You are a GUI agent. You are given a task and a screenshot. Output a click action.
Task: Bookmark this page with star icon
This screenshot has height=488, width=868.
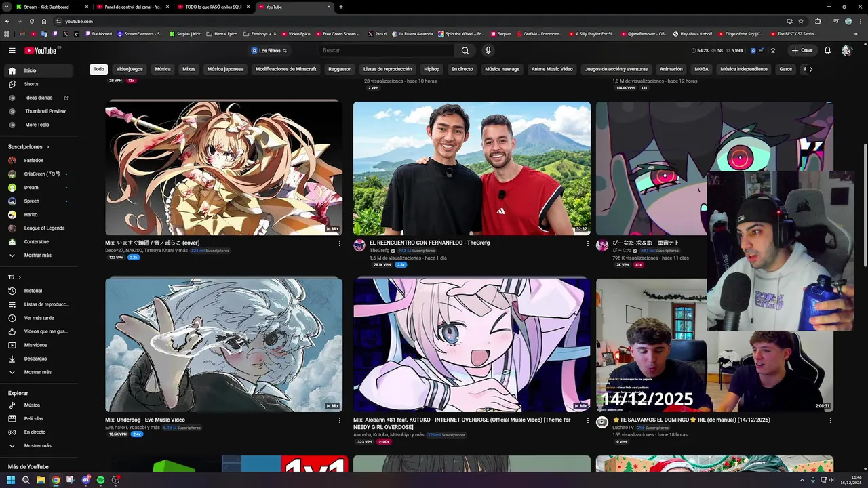tap(801, 21)
